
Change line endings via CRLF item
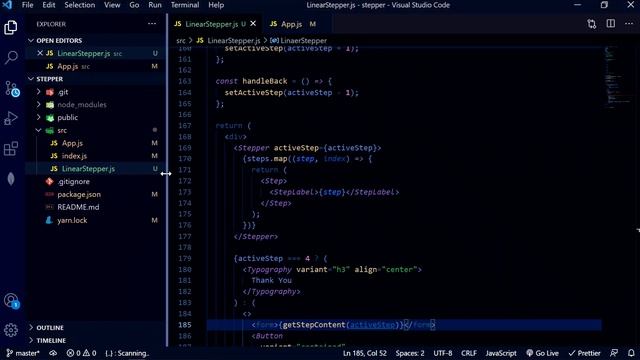[x=469, y=353]
